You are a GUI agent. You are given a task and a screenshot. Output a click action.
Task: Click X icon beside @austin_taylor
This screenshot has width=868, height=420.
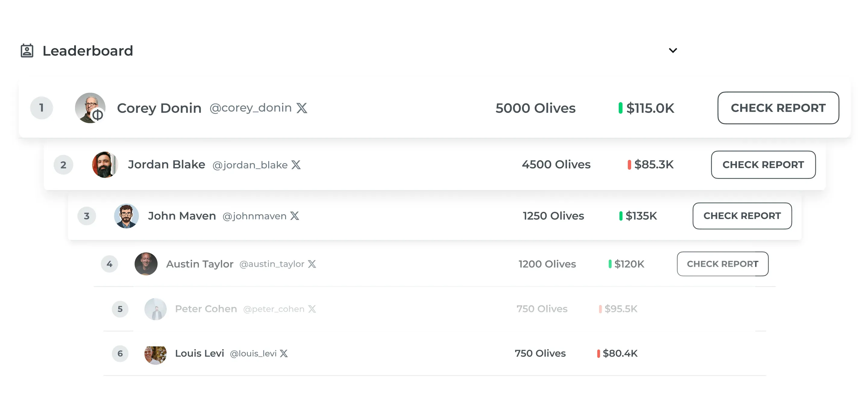(312, 264)
